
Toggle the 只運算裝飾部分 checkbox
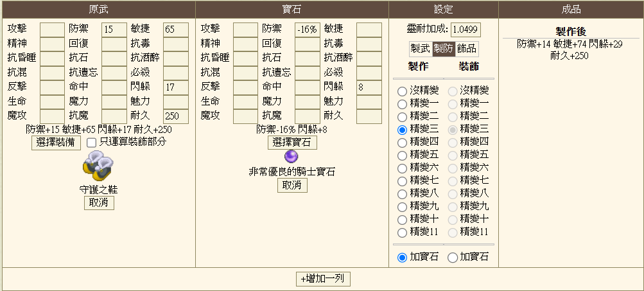point(92,143)
